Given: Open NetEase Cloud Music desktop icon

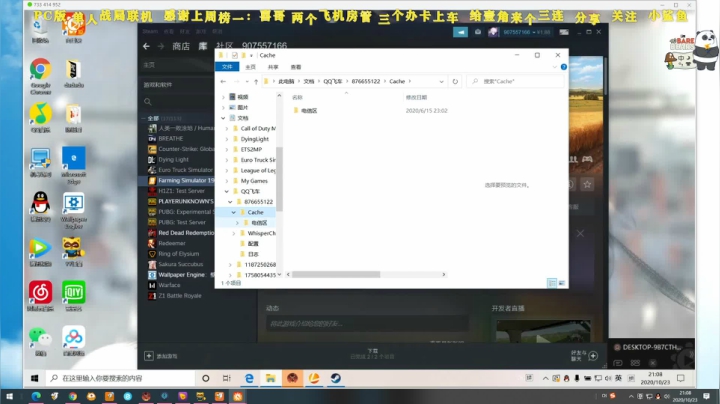Looking at the screenshot, I should coord(40,292).
